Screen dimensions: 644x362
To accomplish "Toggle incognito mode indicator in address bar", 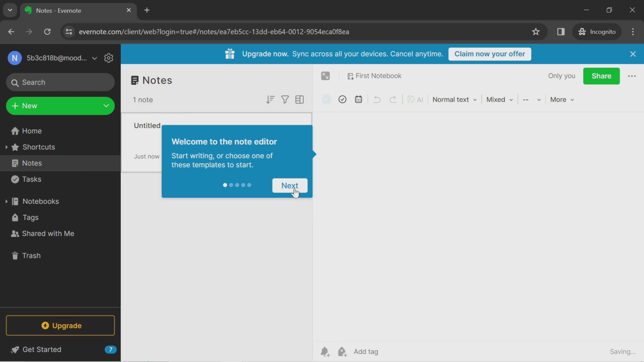I will (x=597, y=31).
